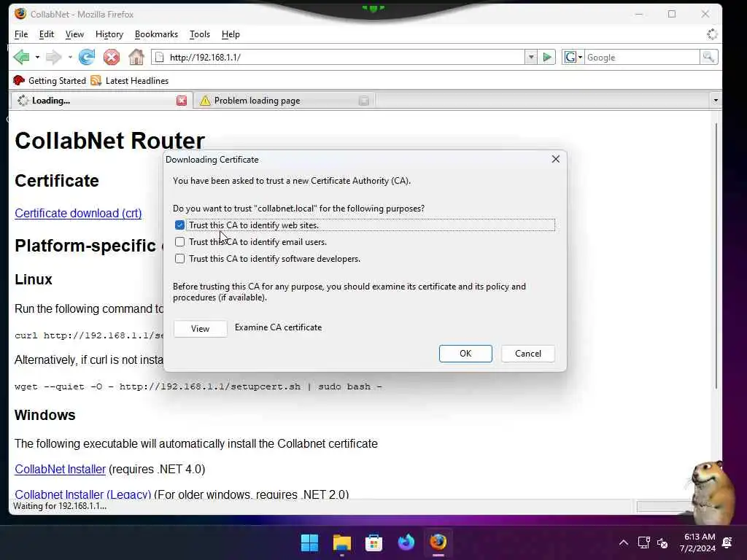Open the History menu
The image size is (747, 560).
109,34
